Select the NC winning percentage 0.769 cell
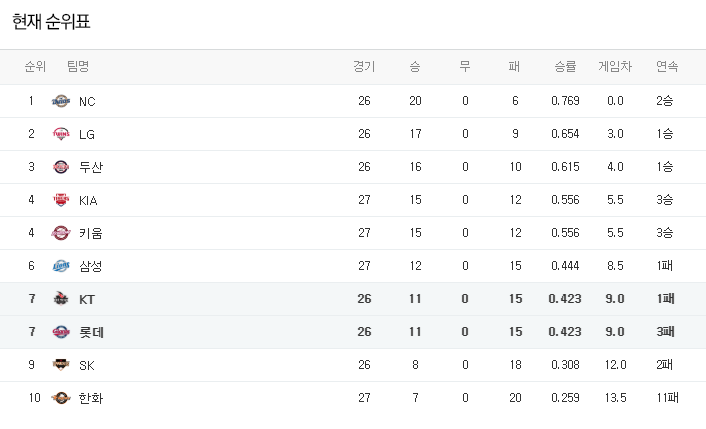Viewport: 706px width, 429px height. [x=565, y=101]
